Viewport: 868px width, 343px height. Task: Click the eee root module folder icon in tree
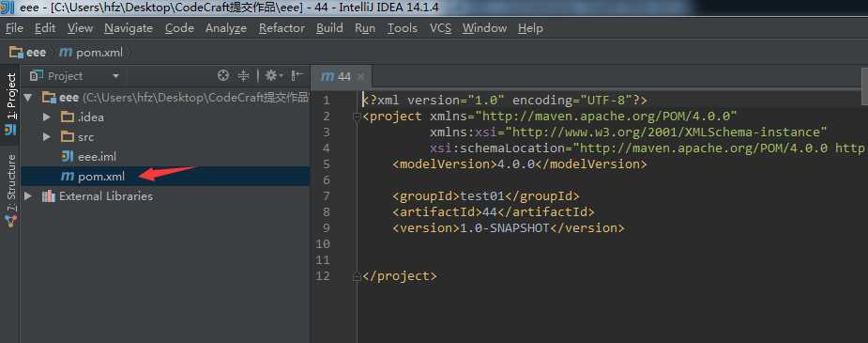50,98
